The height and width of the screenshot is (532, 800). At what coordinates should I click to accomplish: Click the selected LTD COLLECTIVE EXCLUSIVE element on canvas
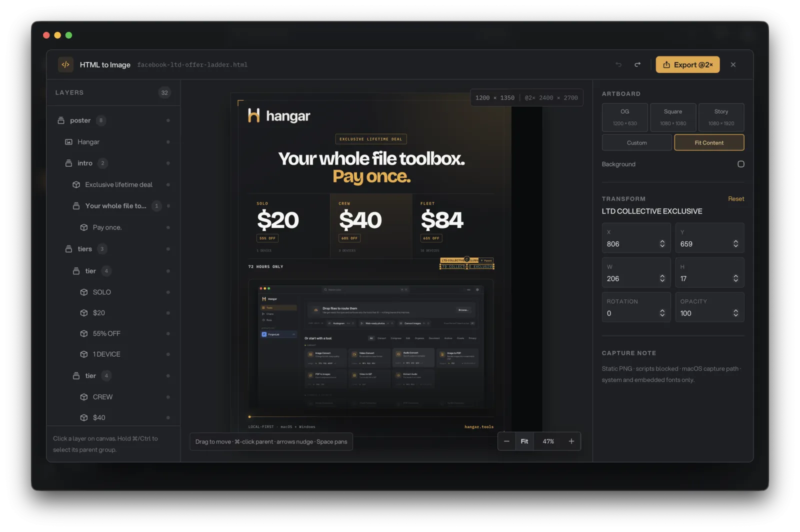tap(467, 266)
